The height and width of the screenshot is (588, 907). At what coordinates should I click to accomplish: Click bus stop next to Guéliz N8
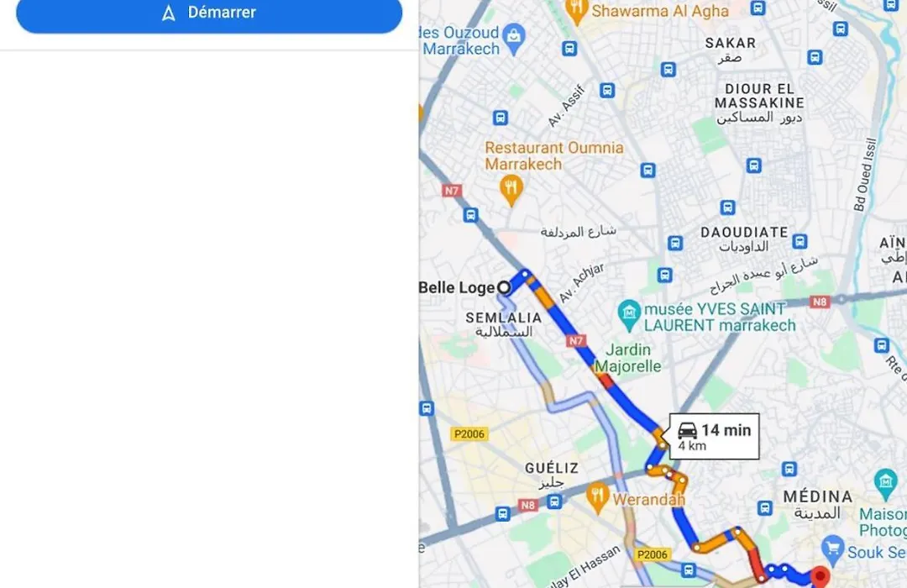pyautogui.click(x=554, y=501)
